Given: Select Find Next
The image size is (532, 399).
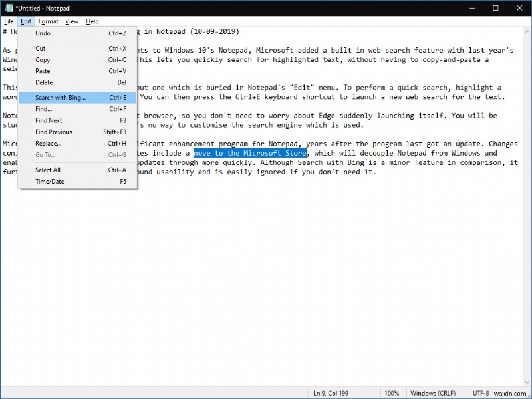Looking at the screenshot, I should (x=49, y=120).
